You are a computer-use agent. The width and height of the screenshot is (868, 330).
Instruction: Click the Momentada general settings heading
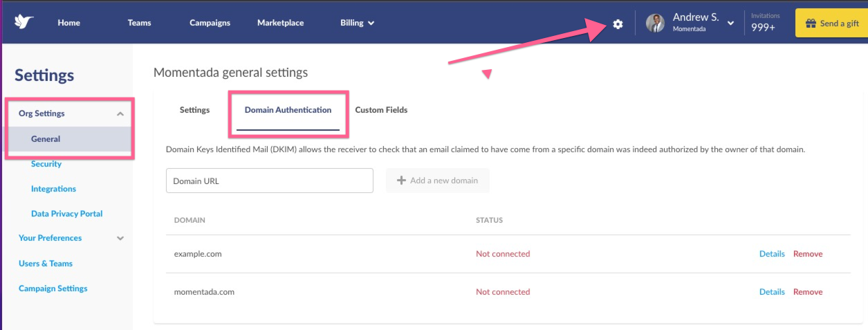coord(230,73)
